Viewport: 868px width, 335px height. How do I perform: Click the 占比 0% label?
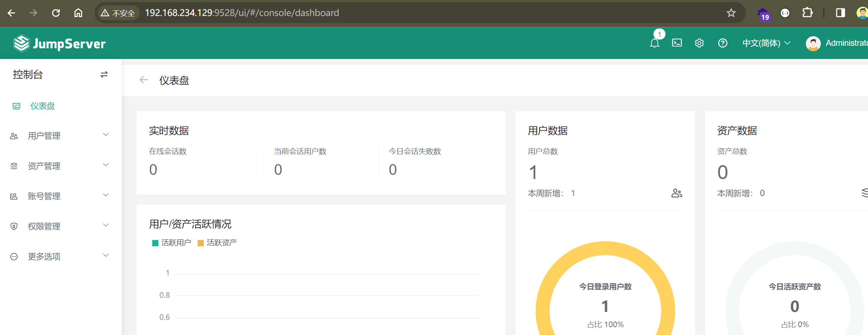click(795, 325)
